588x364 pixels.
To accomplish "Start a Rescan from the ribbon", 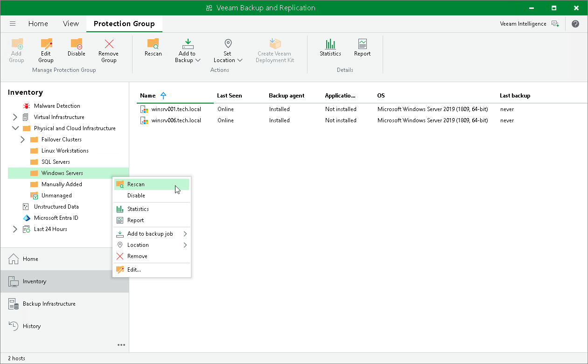I will click(153, 47).
